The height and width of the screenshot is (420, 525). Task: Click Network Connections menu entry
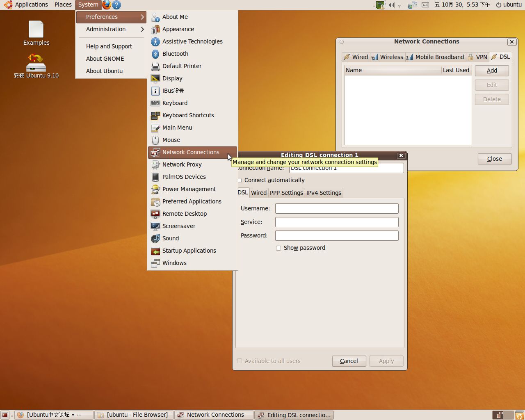[x=192, y=152]
